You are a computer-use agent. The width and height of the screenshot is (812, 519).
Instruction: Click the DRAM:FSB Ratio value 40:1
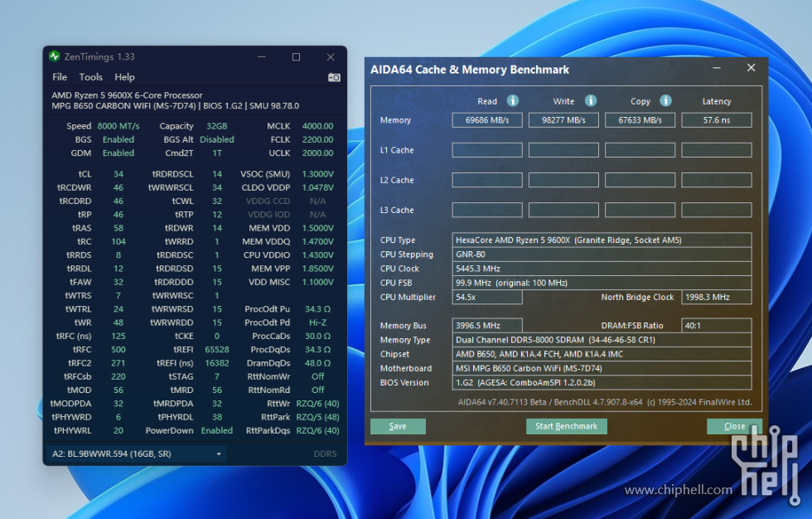click(717, 326)
